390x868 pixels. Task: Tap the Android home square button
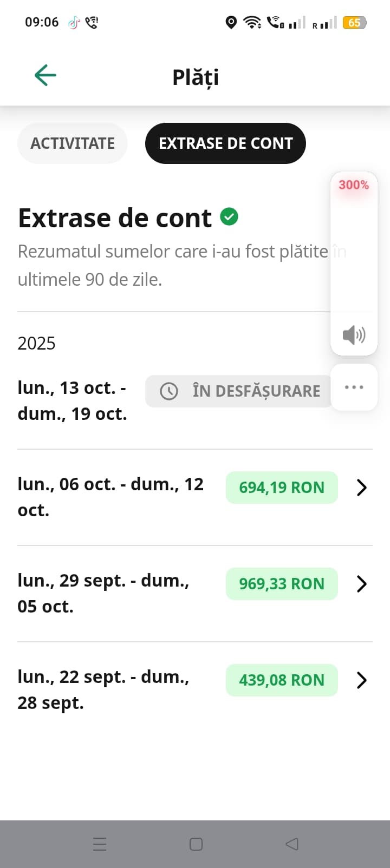[196, 844]
